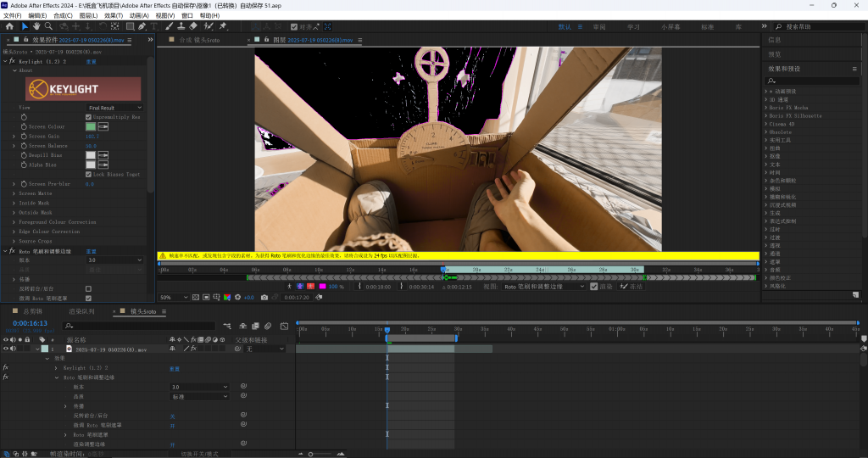This screenshot has height=458, width=868.
Task: Select the Zoom magnifier tool
Action: click(x=48, y=26)
